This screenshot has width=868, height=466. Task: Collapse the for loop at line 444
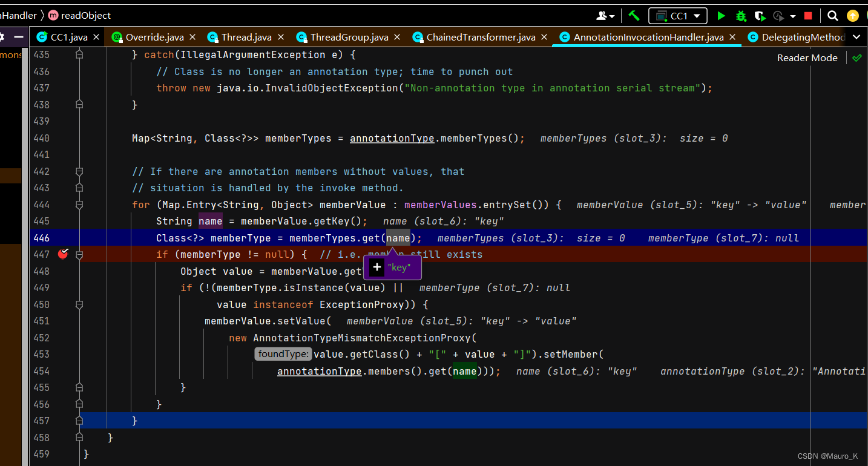[x=79, y=205]
